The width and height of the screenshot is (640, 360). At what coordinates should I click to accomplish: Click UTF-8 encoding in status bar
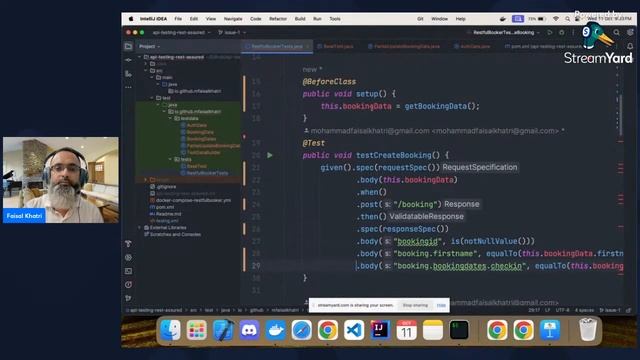coord(562,310)
